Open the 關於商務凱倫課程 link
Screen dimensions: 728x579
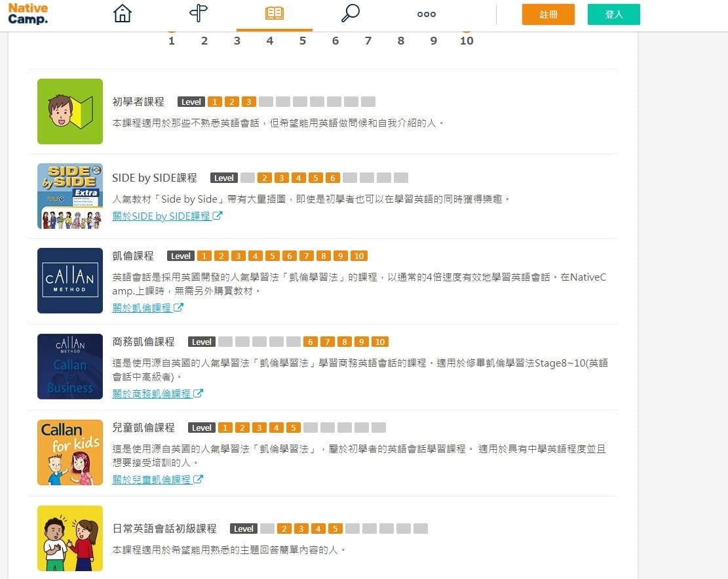(153, 393)
